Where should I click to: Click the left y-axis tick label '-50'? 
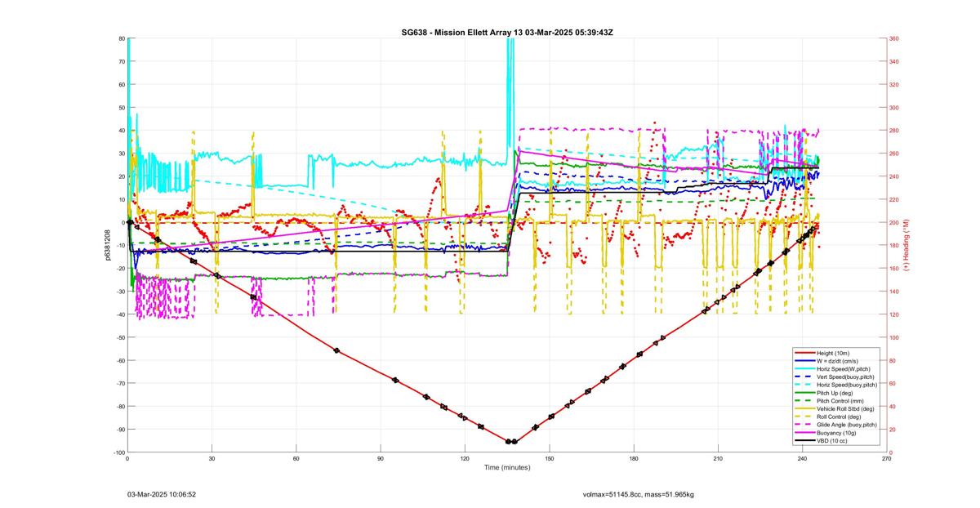point(119,337)
